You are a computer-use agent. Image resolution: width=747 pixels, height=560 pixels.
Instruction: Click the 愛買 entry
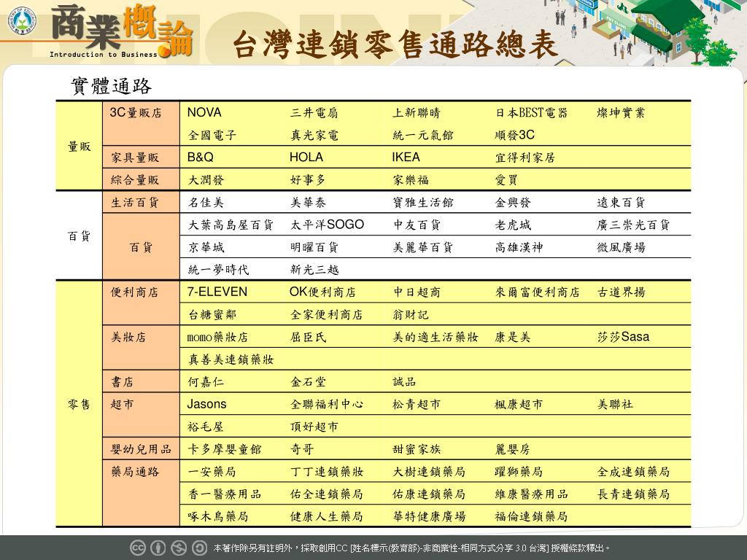point(506,180)
